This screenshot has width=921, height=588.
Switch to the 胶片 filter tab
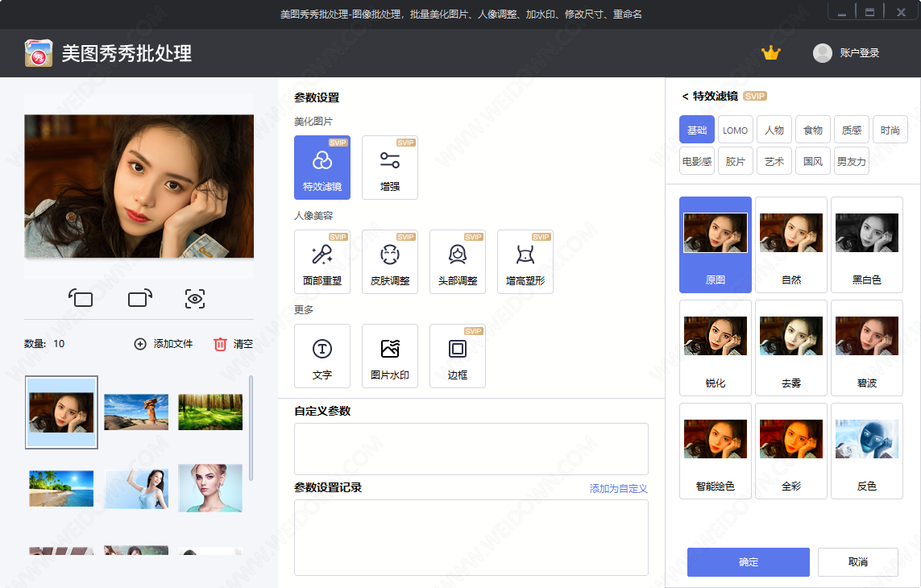click(x=736, y=161)
